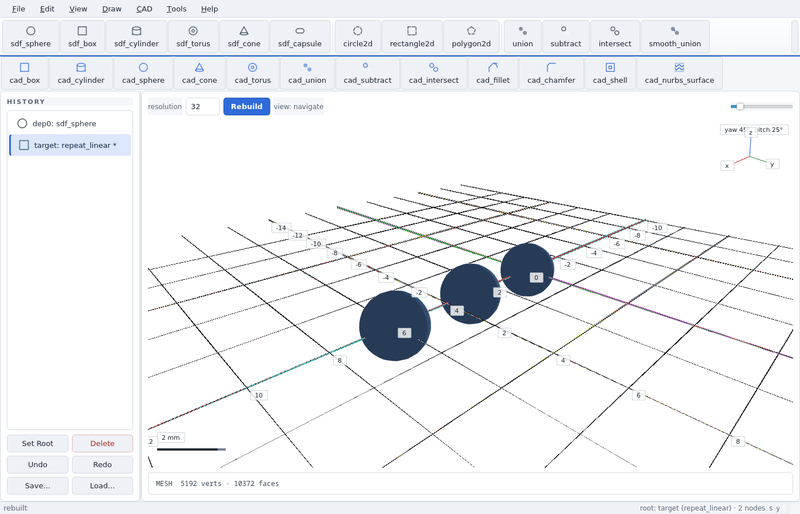
Task: Click the sphere labeled 6
Action: pos(394,325)
